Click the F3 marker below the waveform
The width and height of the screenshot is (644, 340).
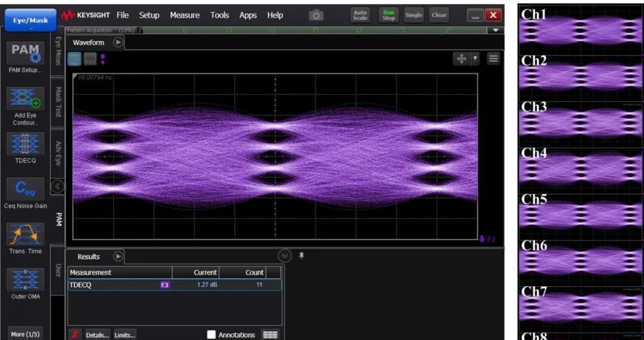point(488,239)
